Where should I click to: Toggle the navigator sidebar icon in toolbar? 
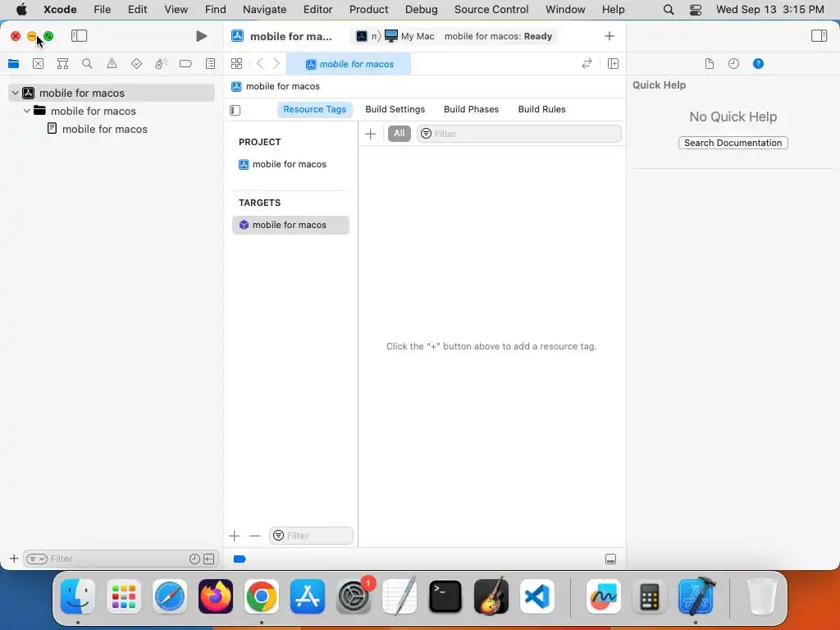tap(80, 36)
